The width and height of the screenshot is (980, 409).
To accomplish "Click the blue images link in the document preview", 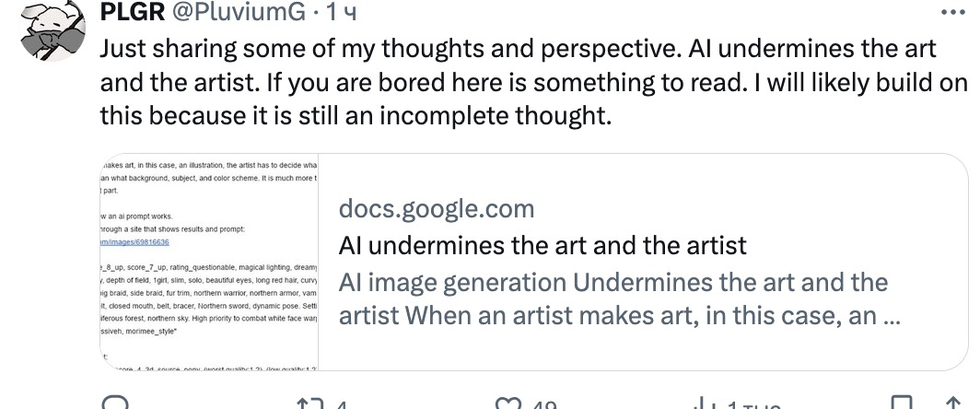I will pyautogui.click(x=132, y=241).
